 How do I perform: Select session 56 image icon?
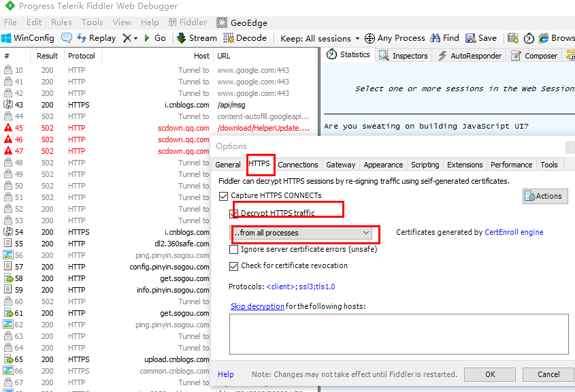(8, 255)
